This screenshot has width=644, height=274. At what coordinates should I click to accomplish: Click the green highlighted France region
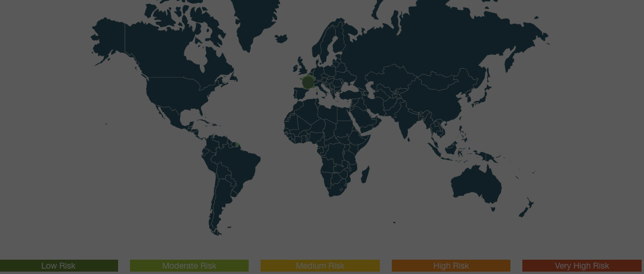click(x=308, y=82)
